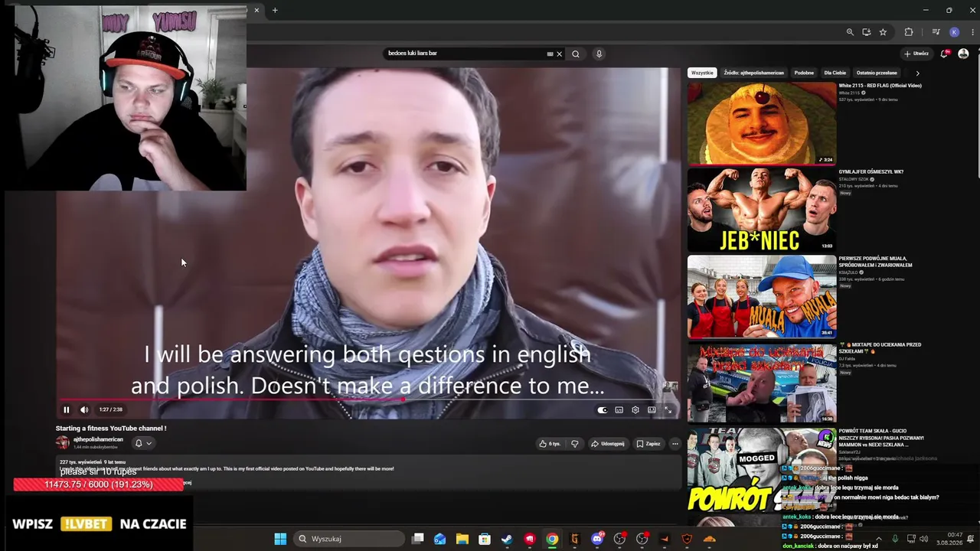Open the Chrome profile K avatar
The height and width of the screenshot is (551, 980).
click(954, 32)
